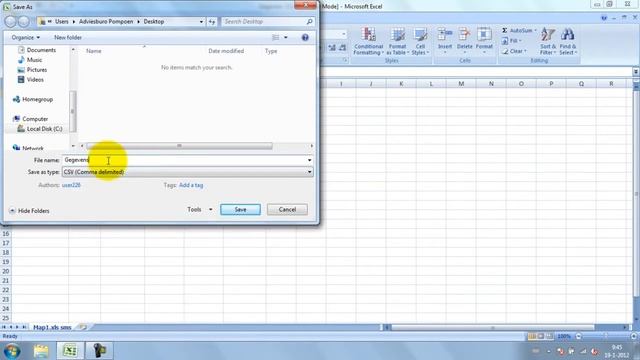Click the change view icon
The image size is (640, 360).
[276, 37]
